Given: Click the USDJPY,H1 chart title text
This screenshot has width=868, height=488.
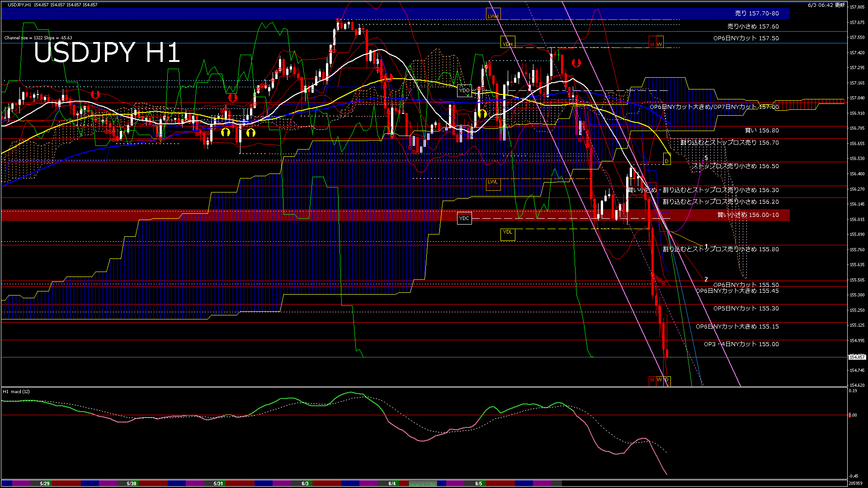Looking at the screenshot, I should click(x=19, y=5).
